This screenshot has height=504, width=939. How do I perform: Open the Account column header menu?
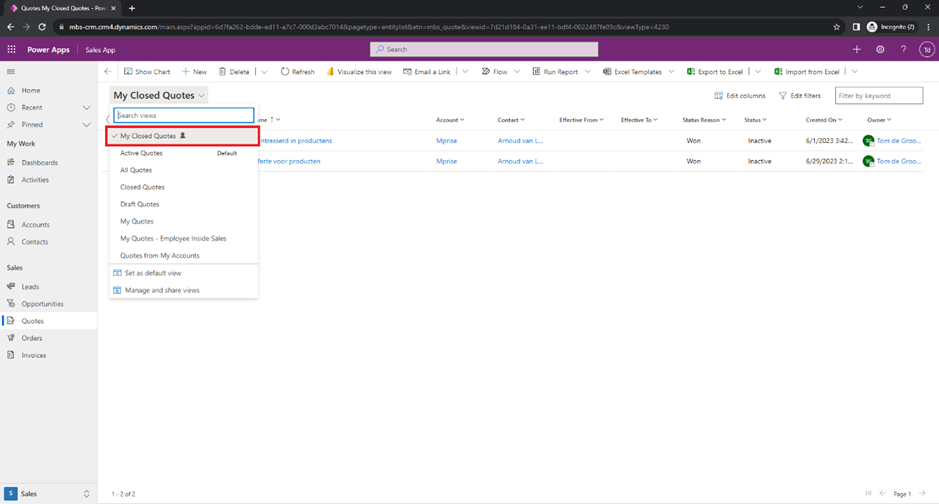pyautogui.click(x=450, y=120)
